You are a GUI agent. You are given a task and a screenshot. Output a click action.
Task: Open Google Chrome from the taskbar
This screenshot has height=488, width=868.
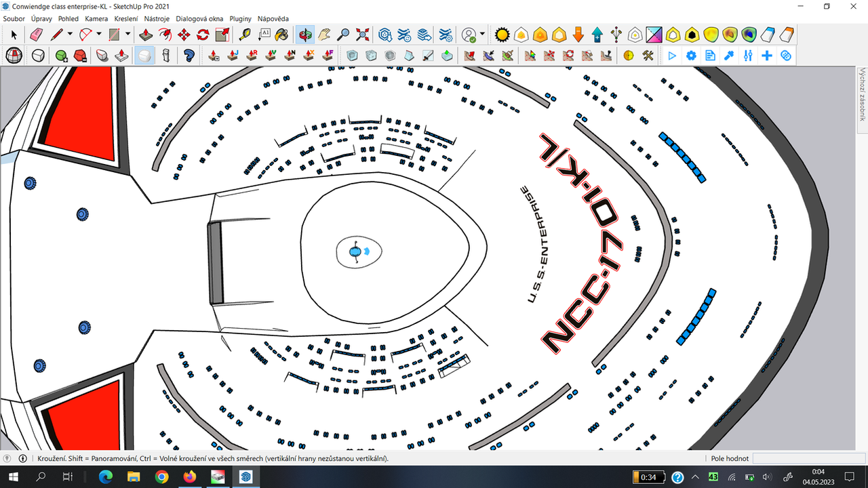coord(161,477)
